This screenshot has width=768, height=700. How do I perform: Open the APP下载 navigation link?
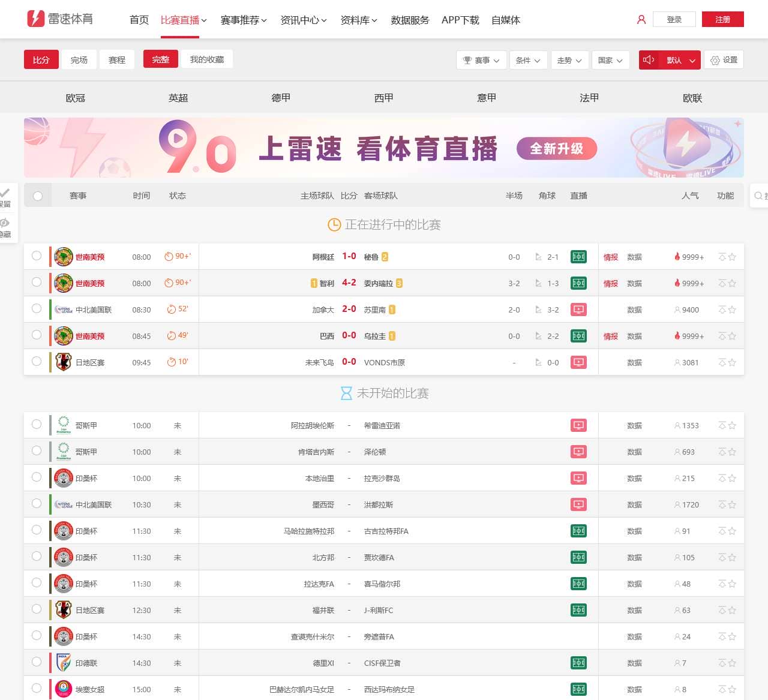(x=460, y=20)
